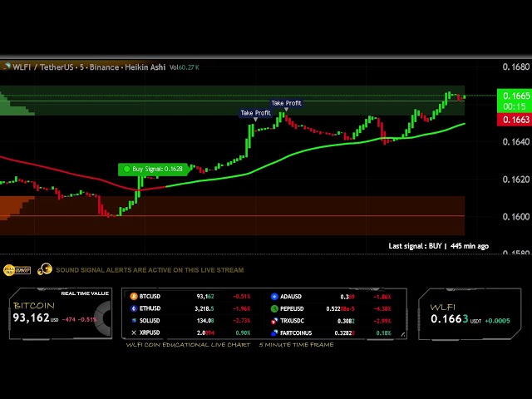Click the BTCUSD coin icon
Image resolution: width=532 pixels, height=399 pixels.
click(134, 296)
